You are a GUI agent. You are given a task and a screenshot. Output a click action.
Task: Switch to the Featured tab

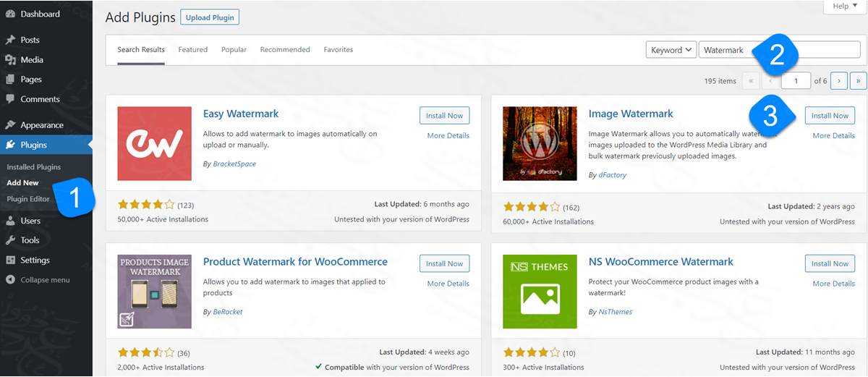(193, 50)
